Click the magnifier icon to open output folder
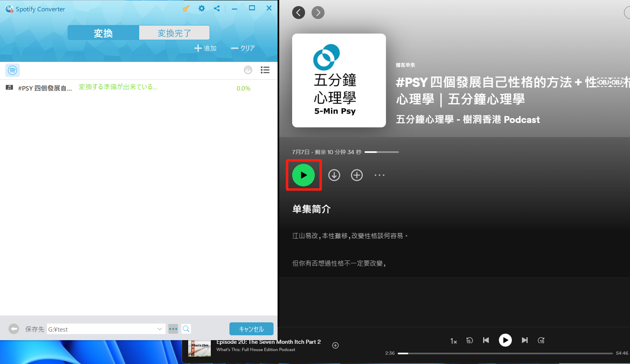The image size is (630, 364). click(x=186, y=329)
